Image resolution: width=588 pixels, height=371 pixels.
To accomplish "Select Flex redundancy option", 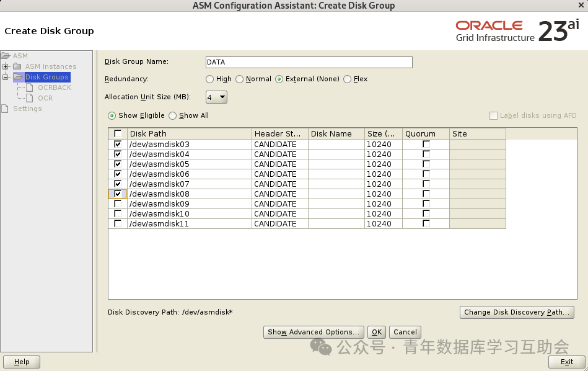I will (x=347, y=79).
